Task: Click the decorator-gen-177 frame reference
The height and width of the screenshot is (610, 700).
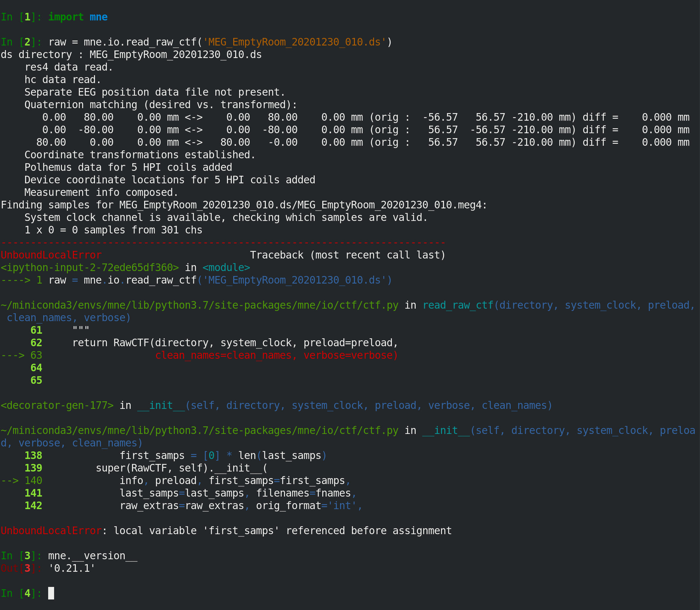Action: tap(57, 405)
